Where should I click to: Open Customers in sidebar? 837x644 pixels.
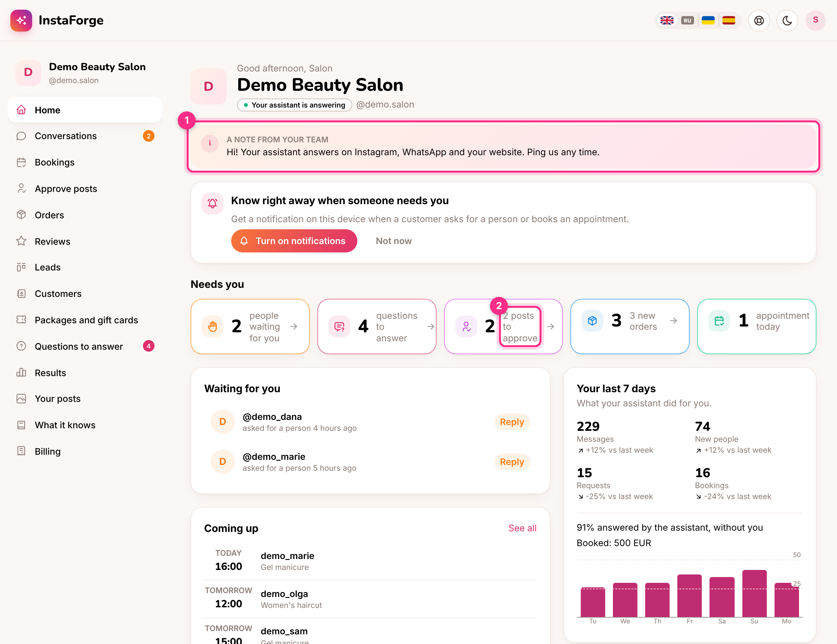[x=85, y=294]
